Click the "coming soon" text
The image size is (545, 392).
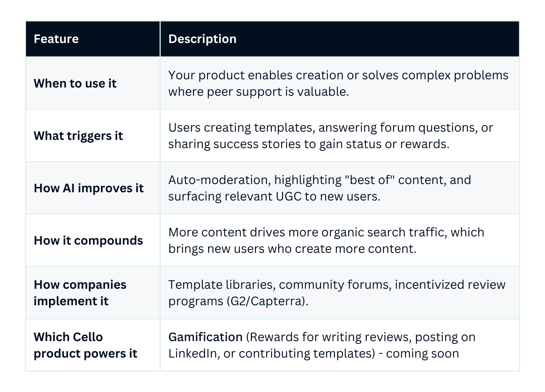tap(422, 353)
